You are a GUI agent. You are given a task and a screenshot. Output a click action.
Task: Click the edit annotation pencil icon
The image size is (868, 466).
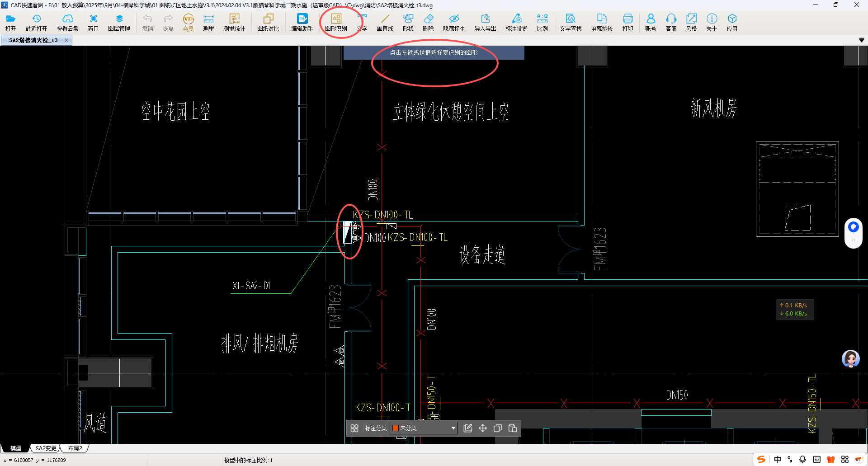pos(468,428)
